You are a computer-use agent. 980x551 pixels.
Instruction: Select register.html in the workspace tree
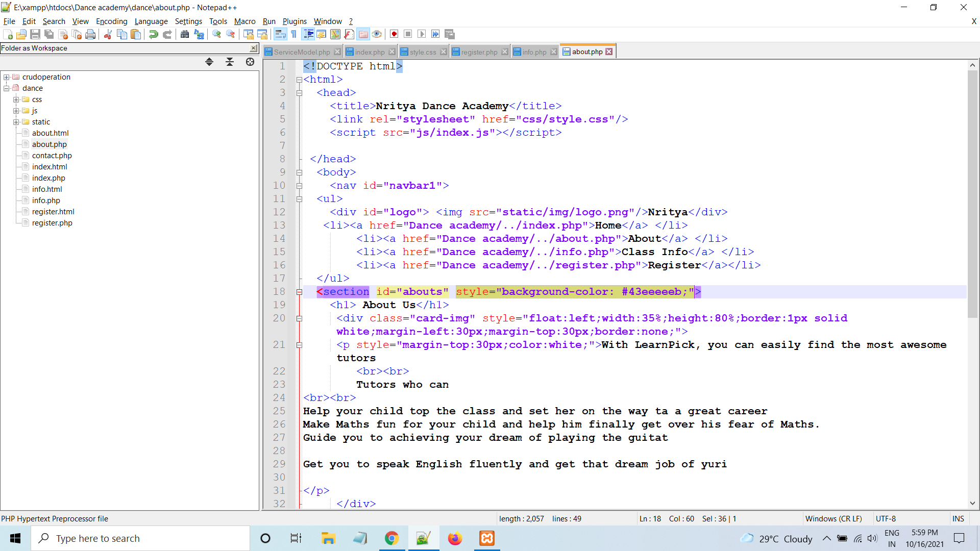click(53, 212)
